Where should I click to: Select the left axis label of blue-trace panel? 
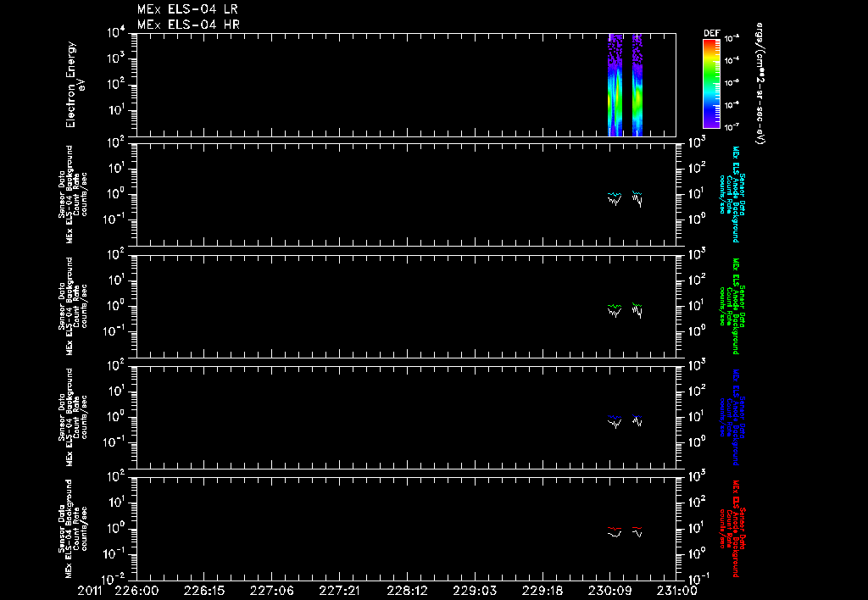coord(74,417)
